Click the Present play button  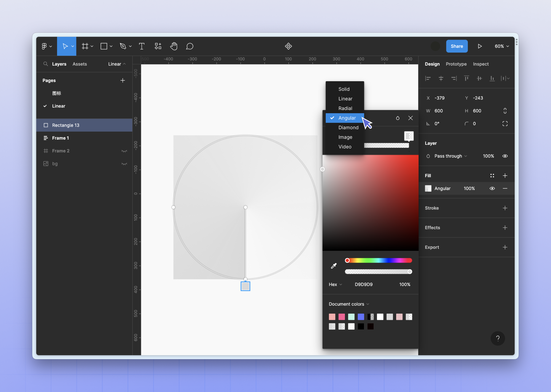(480, 46)
